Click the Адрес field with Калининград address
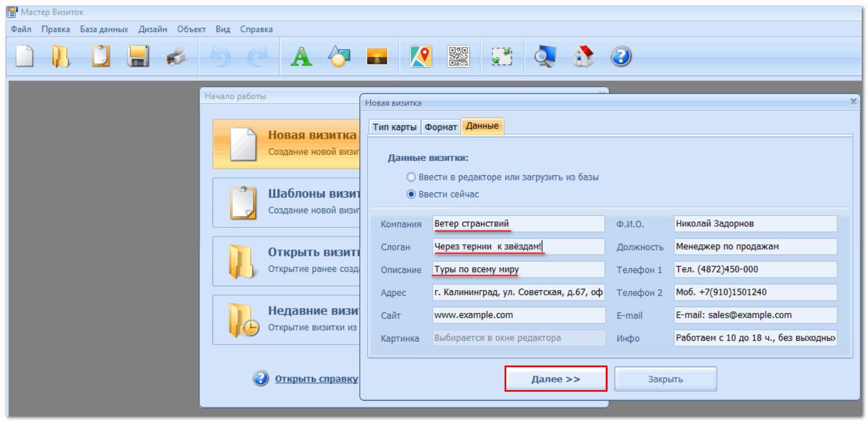868x422 pixels. tap(518, 292)
